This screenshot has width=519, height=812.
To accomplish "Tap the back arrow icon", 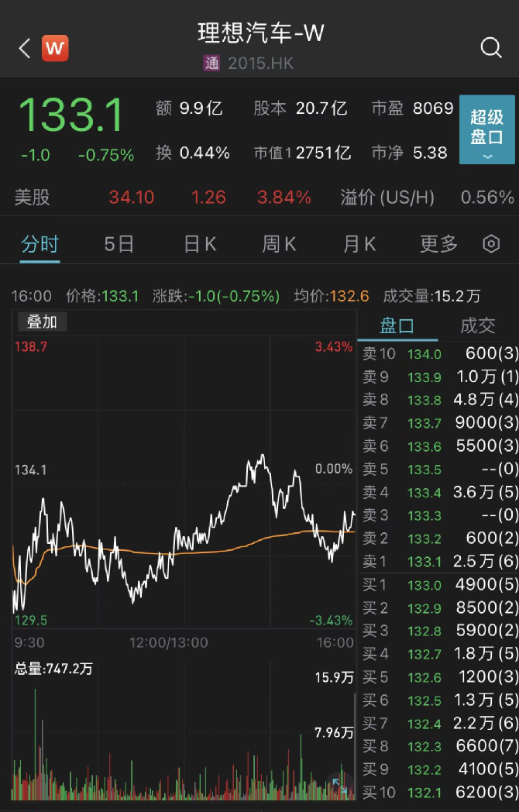I will tap(25, 48).
